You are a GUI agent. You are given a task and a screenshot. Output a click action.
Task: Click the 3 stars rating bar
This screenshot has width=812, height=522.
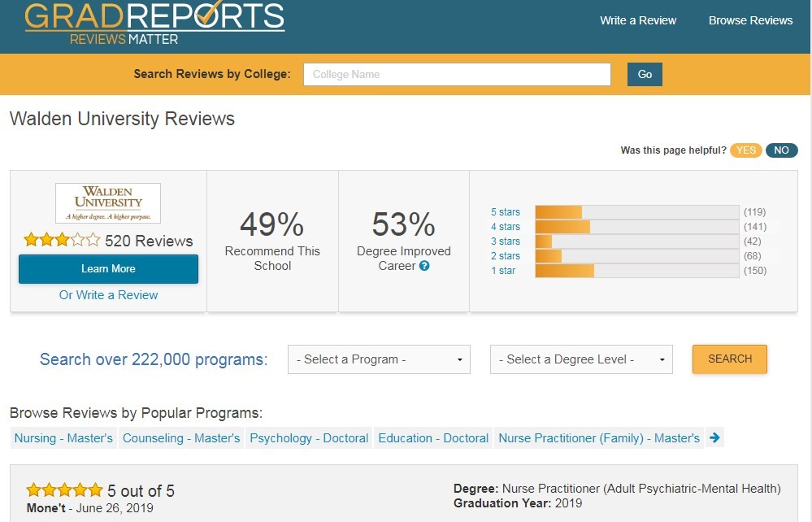tap(637, 241)
